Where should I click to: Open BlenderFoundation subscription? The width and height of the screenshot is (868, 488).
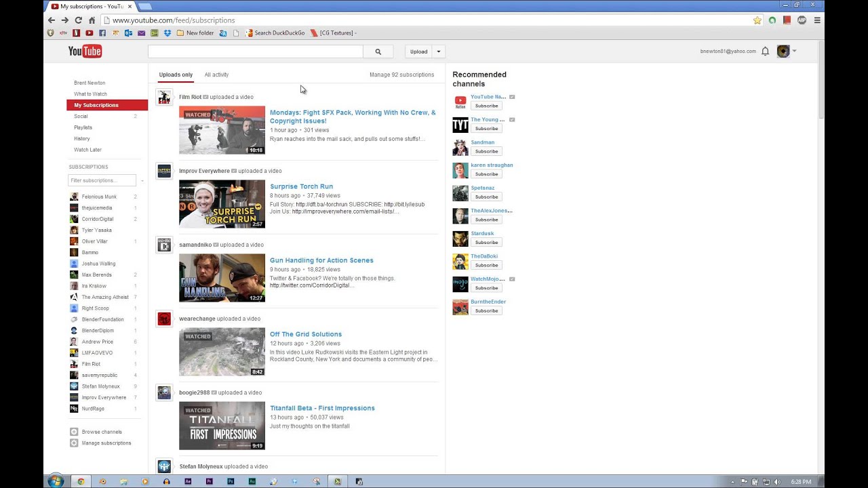(x=102, y=319)
